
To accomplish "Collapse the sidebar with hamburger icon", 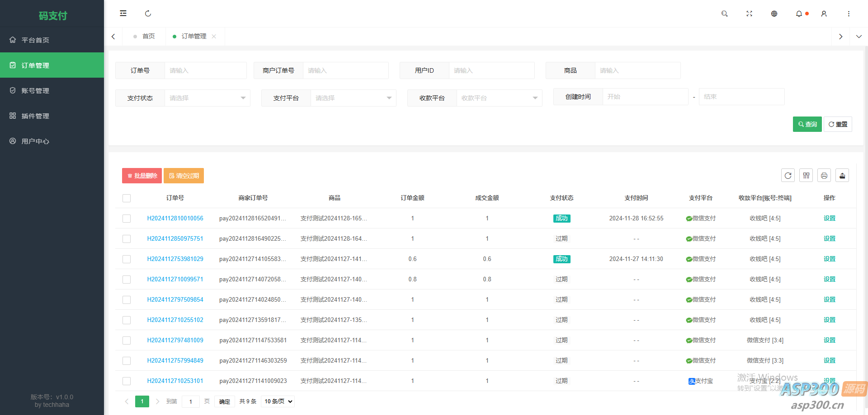I will pyautogui.click(x=123, y=13).
